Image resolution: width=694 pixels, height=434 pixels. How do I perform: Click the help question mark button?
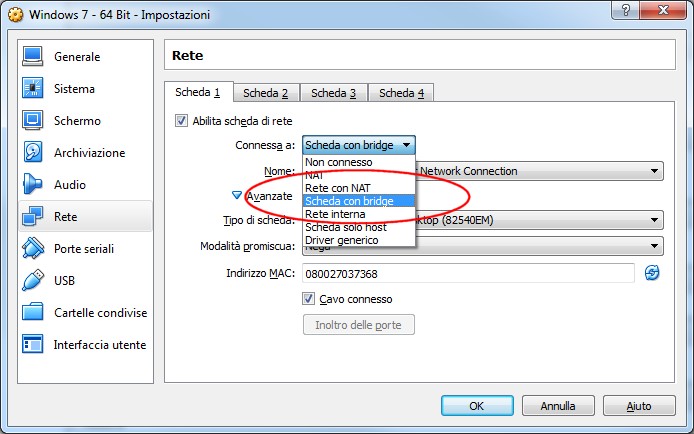coord(625,10)
